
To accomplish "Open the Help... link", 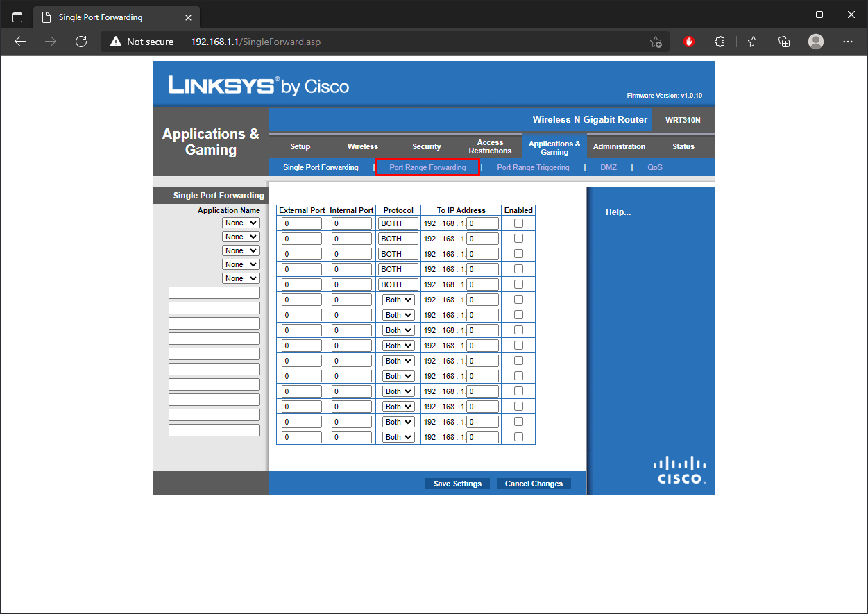I will (x=618, y=212).
